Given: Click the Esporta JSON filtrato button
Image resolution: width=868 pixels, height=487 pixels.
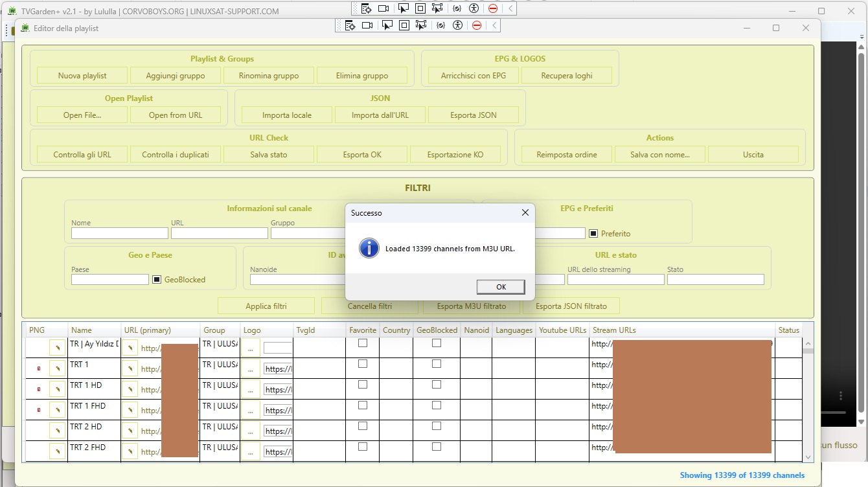Looking at the screenshot, I should (571, 306).
